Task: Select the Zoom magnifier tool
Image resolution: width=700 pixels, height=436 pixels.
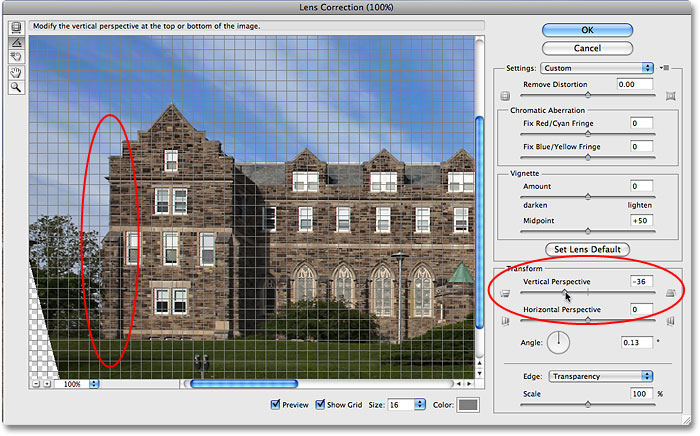Action: (x=16, y=87)
